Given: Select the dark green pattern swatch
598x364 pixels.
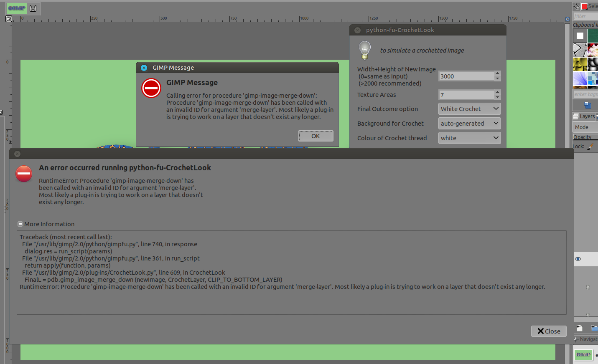Looking at the screenshot, I should pyautogui.click(x=593, y=36).
